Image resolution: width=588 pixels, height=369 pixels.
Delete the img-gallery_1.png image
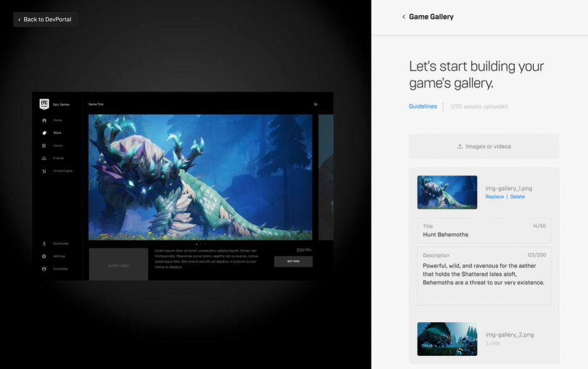point(517,197)
